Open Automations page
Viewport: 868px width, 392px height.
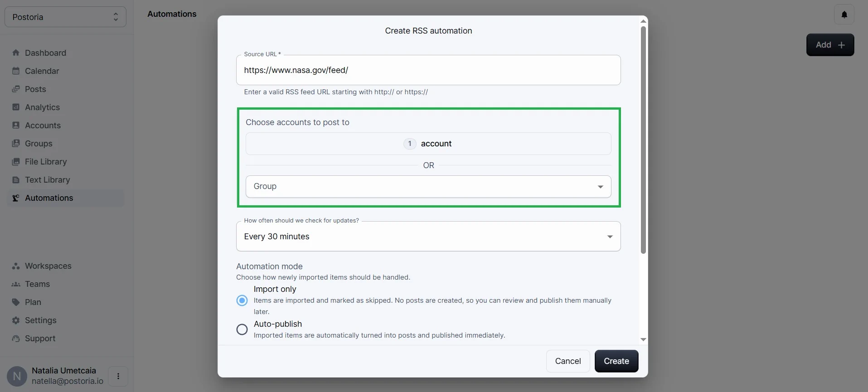(x=66, y=198)
